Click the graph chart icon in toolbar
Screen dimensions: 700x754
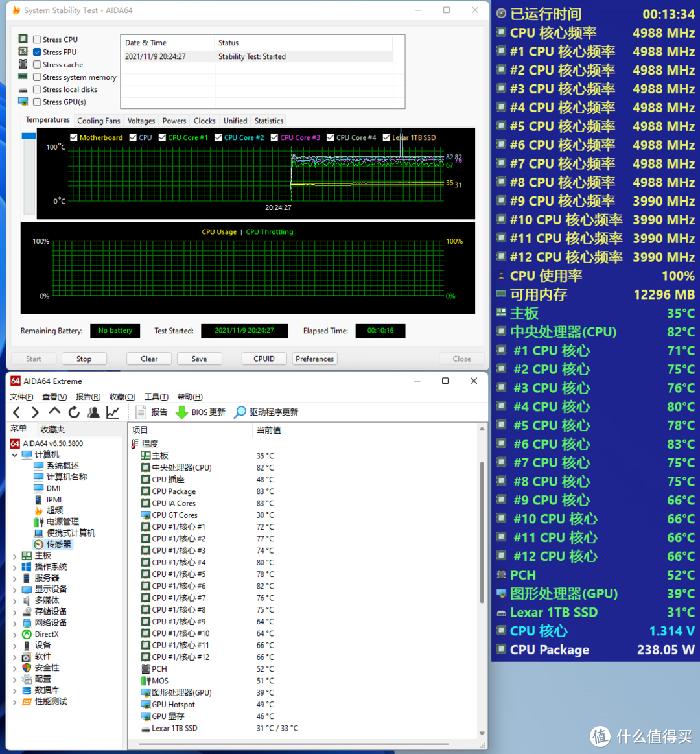[113, 412]
